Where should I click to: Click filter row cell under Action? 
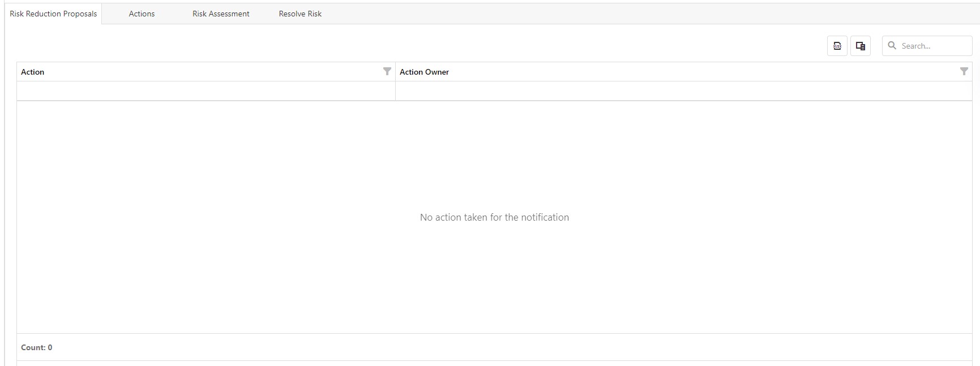(x=206, y=91)
